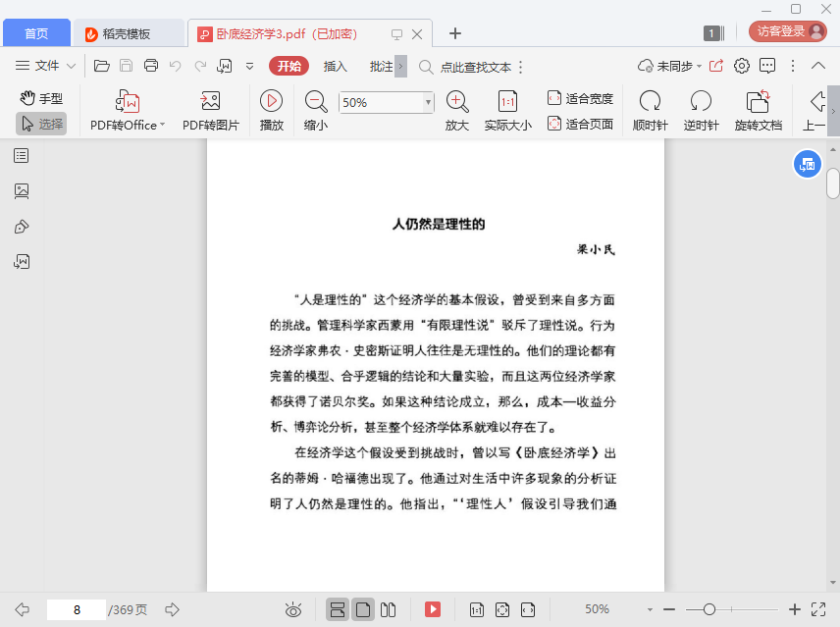Activate the Select tool (选择)

click(x=41, y=124)
